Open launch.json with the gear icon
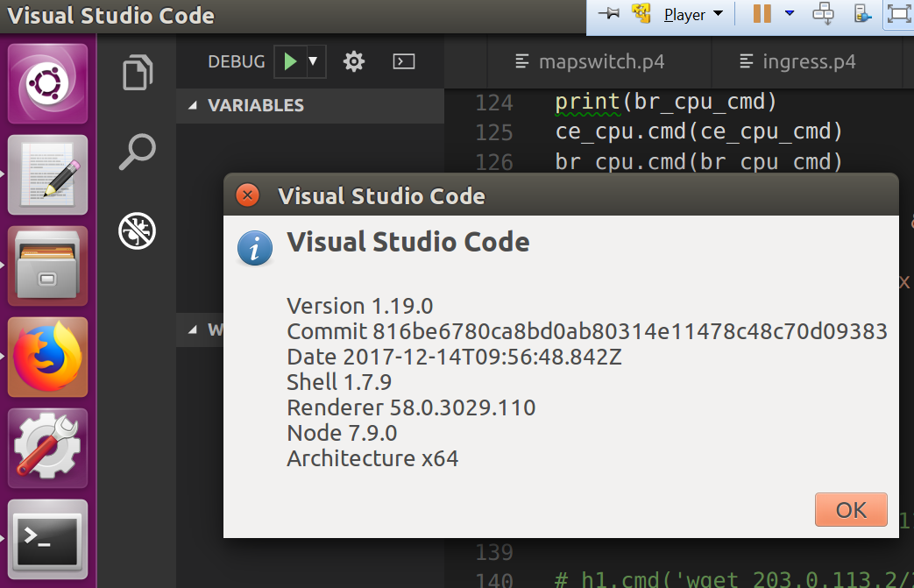The height and width of the screenshot is (588, 914). (354, 61)
